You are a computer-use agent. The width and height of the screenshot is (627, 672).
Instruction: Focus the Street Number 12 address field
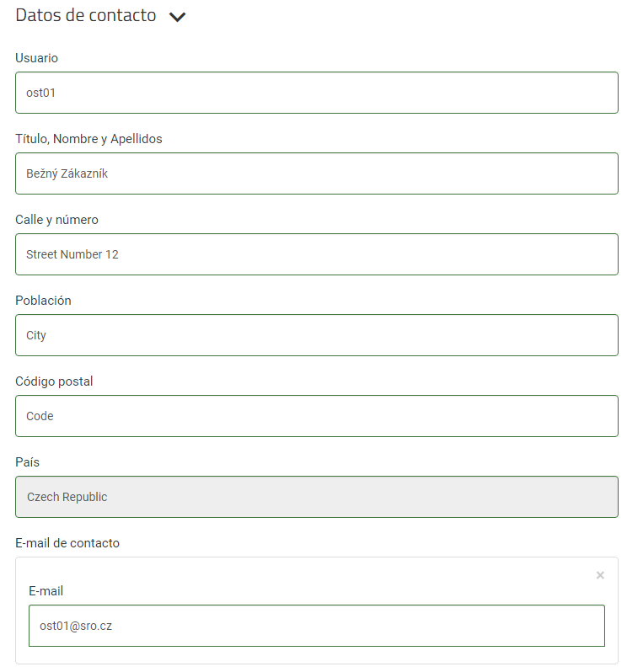pos(317,254)
